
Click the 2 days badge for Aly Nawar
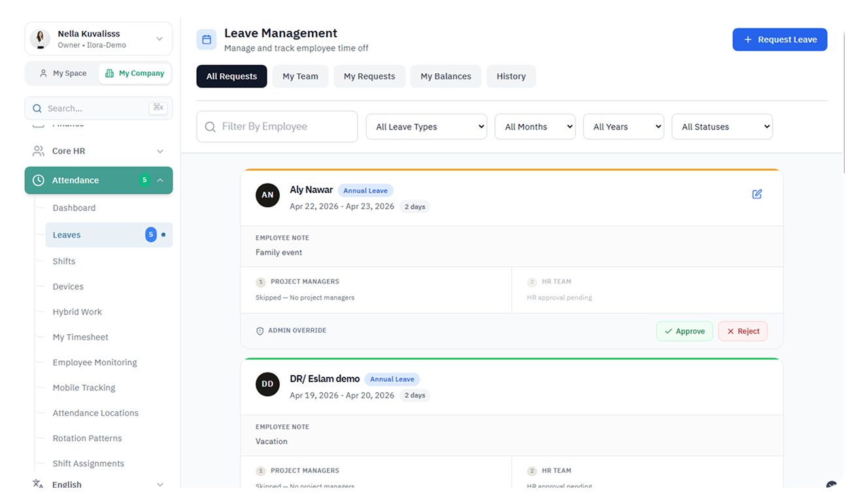(x=415, y=207)
